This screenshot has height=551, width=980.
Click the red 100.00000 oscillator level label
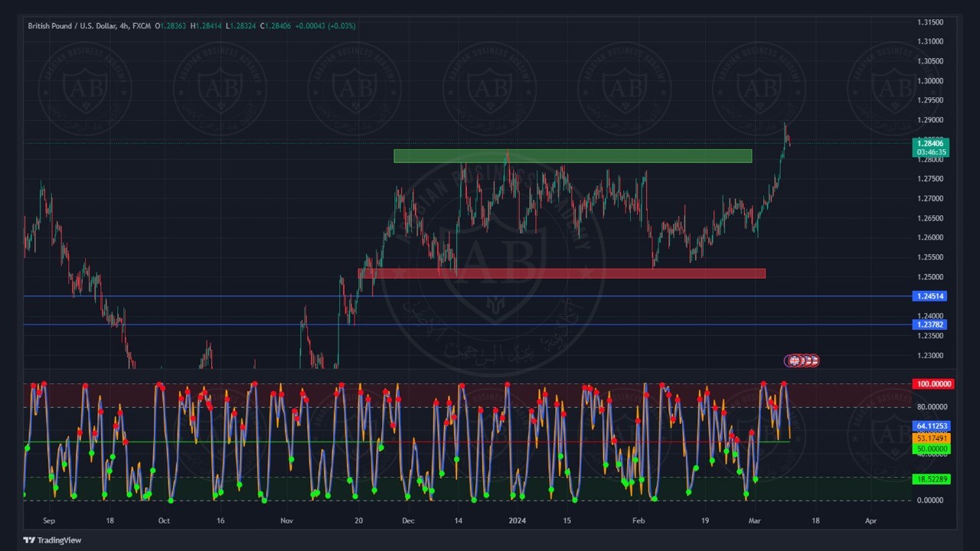click(x=931, y=384)
